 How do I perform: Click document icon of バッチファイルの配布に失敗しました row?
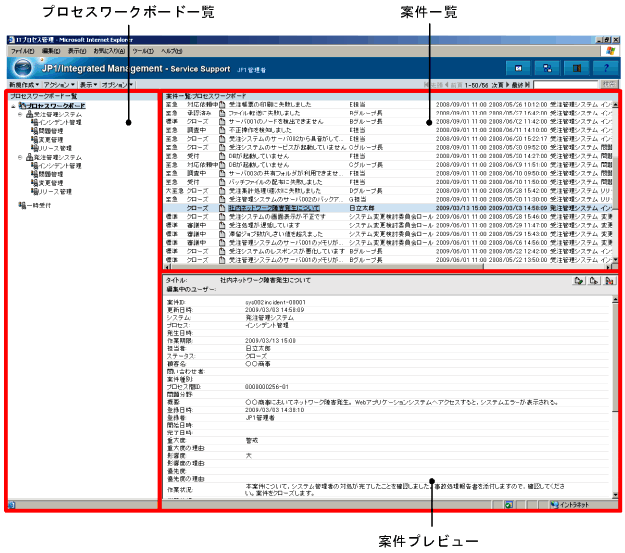point(222,182)
